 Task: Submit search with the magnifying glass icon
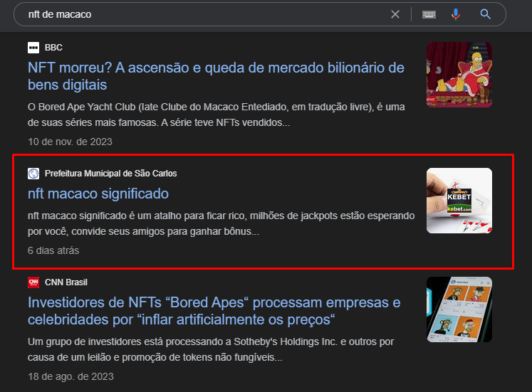pyautogui.click(x=485, y=14)
